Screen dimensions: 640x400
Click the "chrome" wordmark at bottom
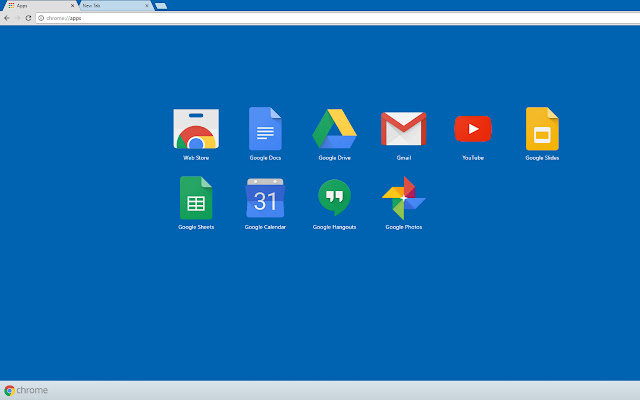(32, 390)
